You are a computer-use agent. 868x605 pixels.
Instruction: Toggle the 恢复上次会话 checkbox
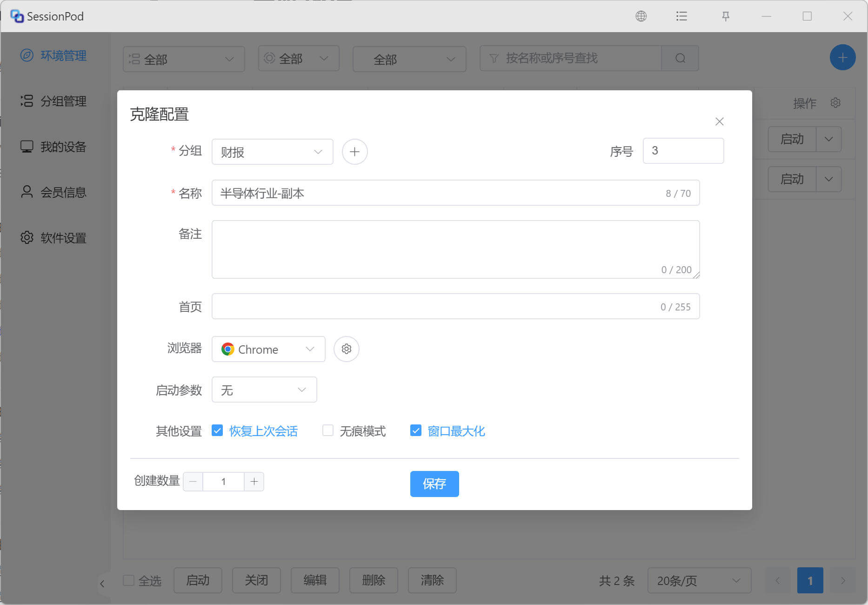(x=217, y=430)
